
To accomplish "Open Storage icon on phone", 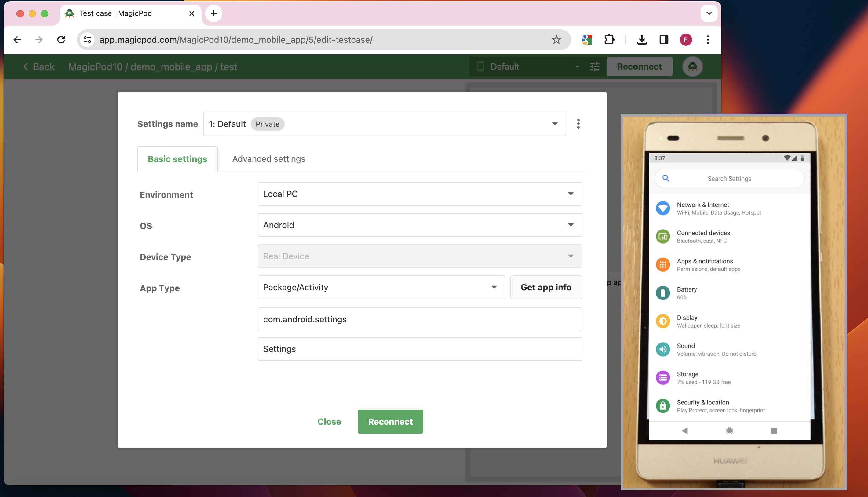I will click(x=663, y=378).
